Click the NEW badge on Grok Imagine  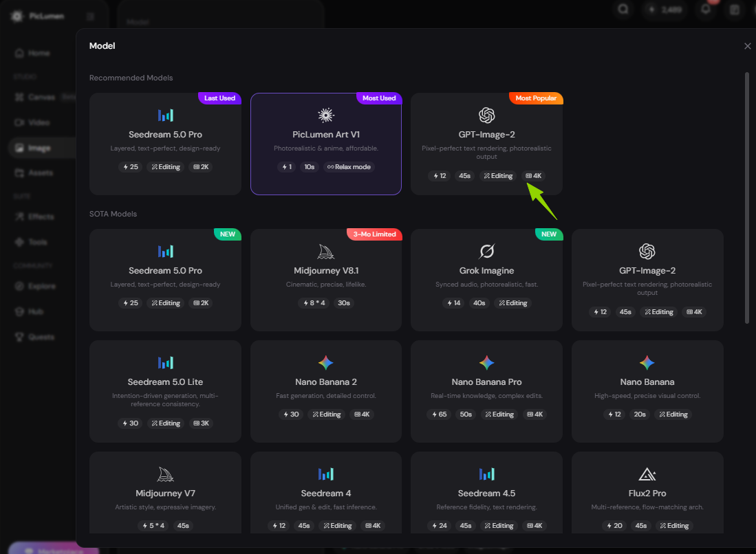tap(549, 234)
